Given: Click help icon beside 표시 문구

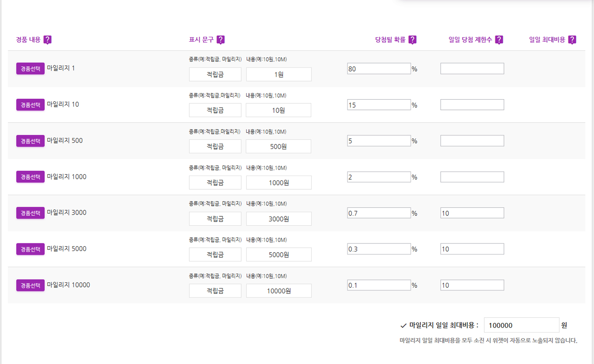Looking at the screenshot, I should pos(220,40).
